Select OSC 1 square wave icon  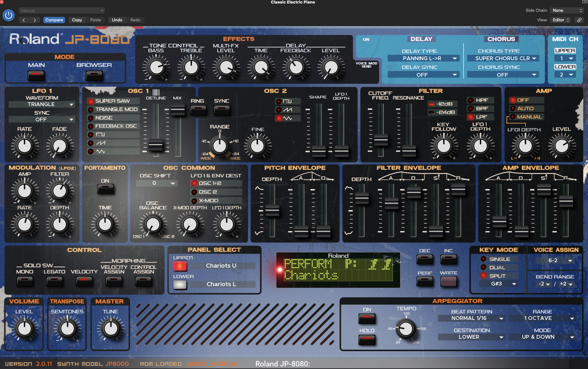[x=100, y=134]
